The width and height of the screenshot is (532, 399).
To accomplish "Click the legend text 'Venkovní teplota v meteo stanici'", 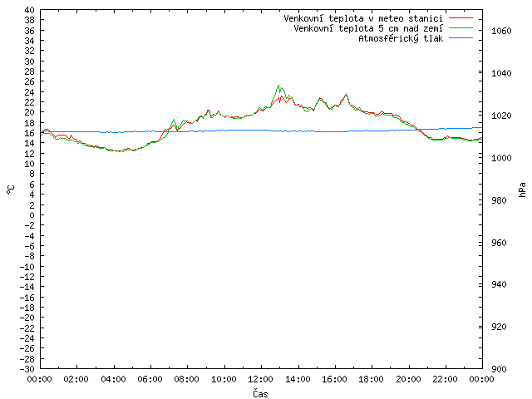I will (363, 18).
